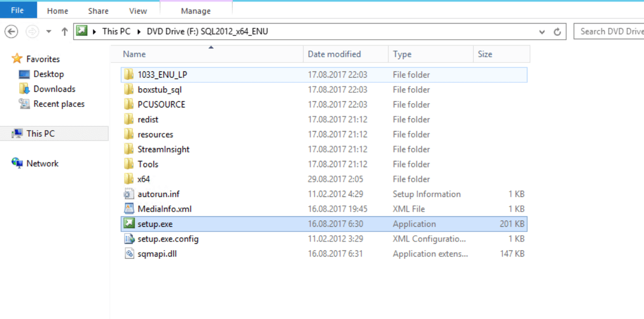This screenshot has width=644, height=319.
Task: Click the 201 KB size value
Action: click(512, 224)
